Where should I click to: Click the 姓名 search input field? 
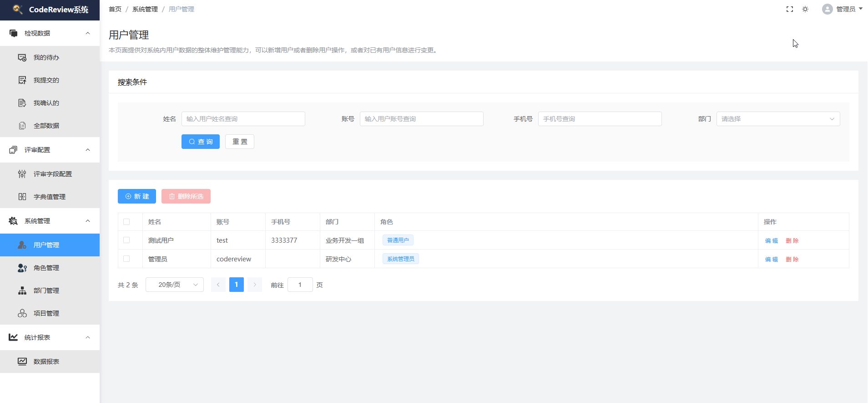243,119
